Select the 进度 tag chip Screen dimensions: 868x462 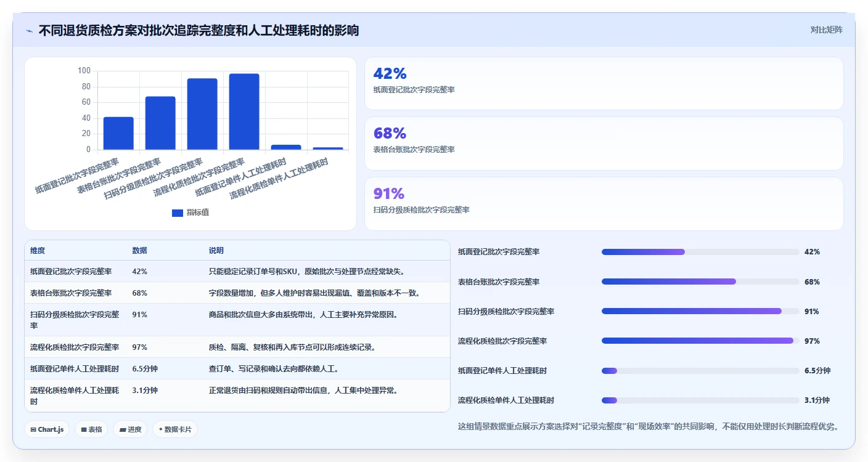(x=130, y=429)
